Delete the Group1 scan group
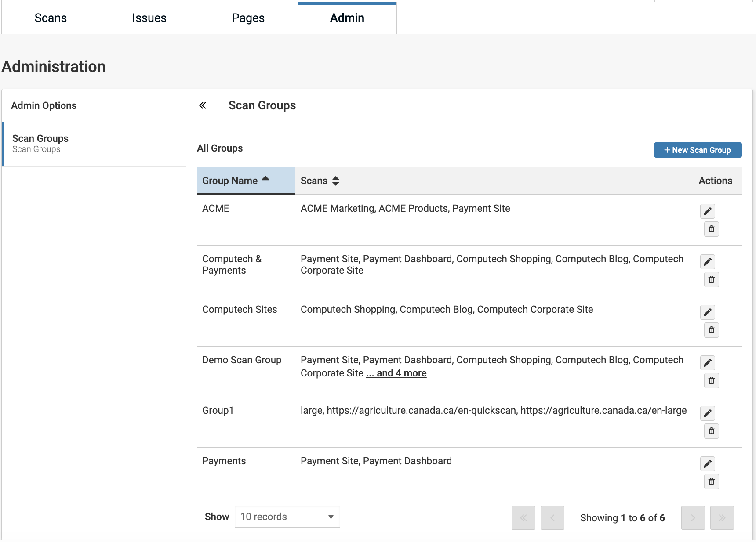 point(711,431)
